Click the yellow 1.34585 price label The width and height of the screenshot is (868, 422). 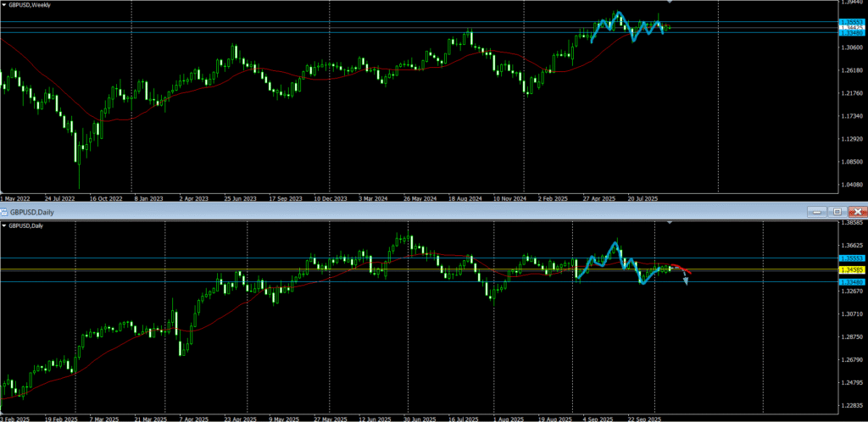point(850,269)
